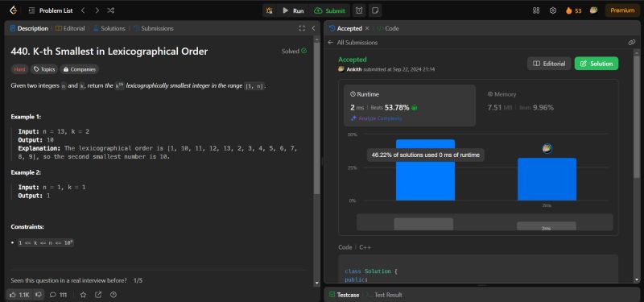This screenshot has height=302, width=644.
Task: Pick a random problem with shuffle icon
Action: (x=110, y=10)
